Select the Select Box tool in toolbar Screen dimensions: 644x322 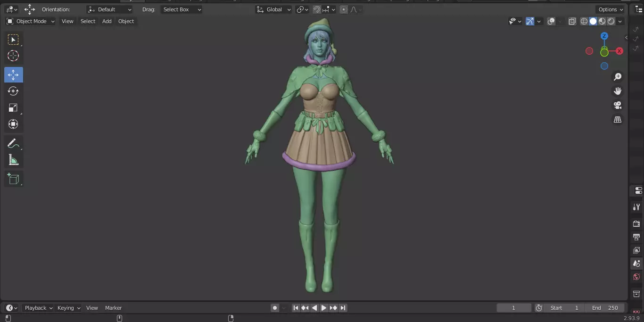point(13,40)
